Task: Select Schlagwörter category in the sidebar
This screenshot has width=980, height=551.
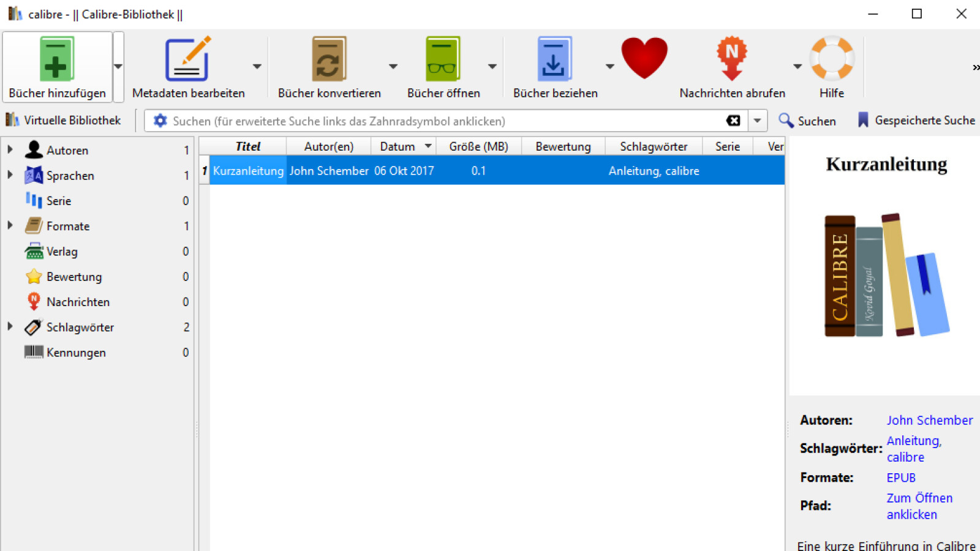Action: [80, 328]
